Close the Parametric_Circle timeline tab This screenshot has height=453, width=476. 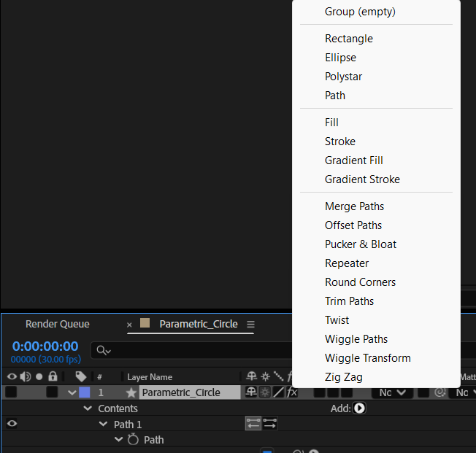tap(129, 325)
